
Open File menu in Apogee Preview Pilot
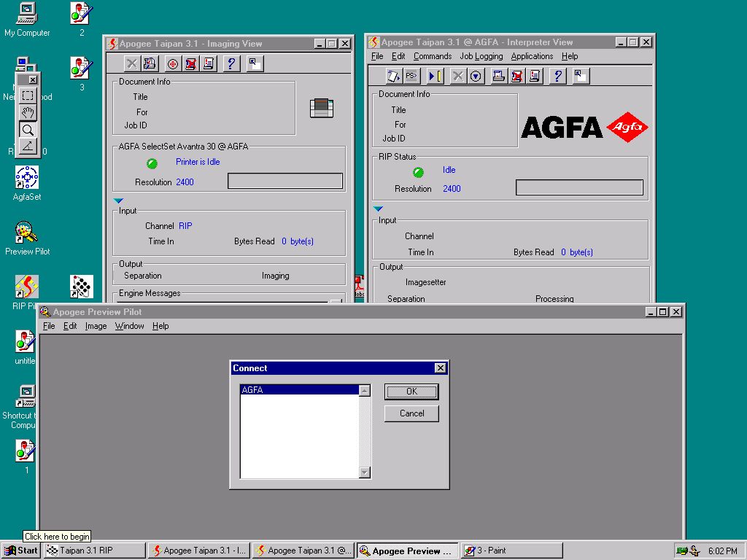[49, 326]
